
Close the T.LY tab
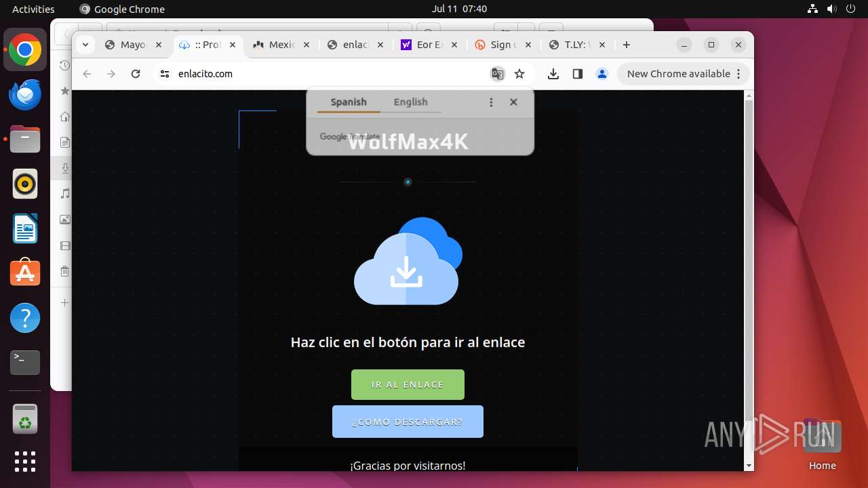pyautogui.click(x=602, y=45)
